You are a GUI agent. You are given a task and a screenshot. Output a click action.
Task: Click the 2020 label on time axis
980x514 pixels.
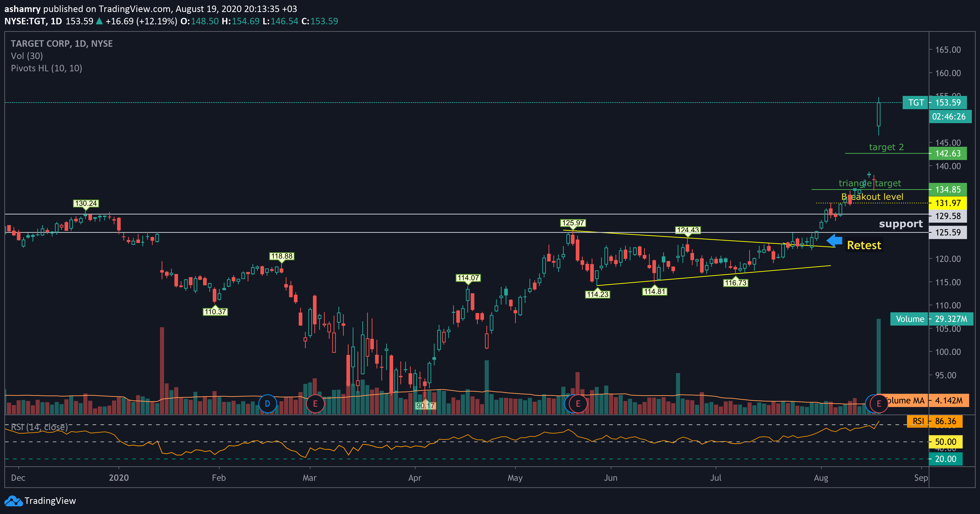pyautogui.click(x=119, y=477)
